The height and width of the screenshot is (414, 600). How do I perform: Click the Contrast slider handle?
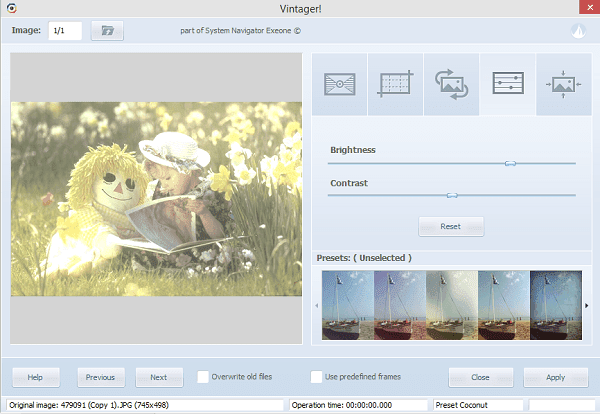(452, 196)
